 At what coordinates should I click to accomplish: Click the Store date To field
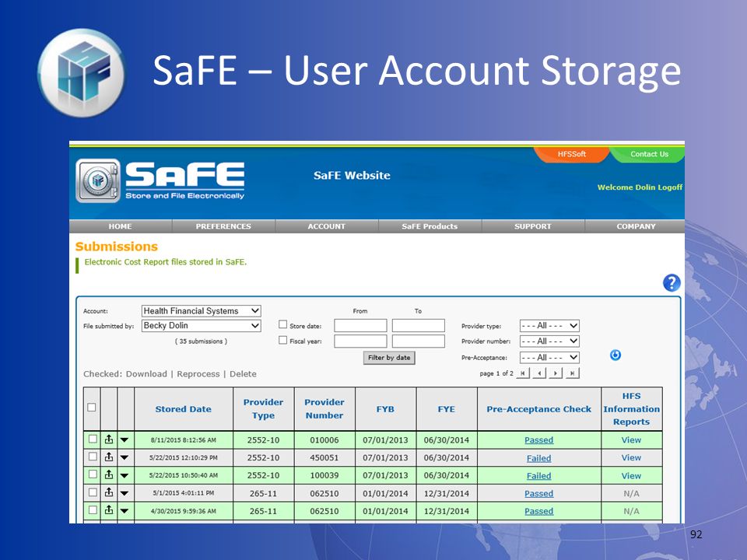419,326
